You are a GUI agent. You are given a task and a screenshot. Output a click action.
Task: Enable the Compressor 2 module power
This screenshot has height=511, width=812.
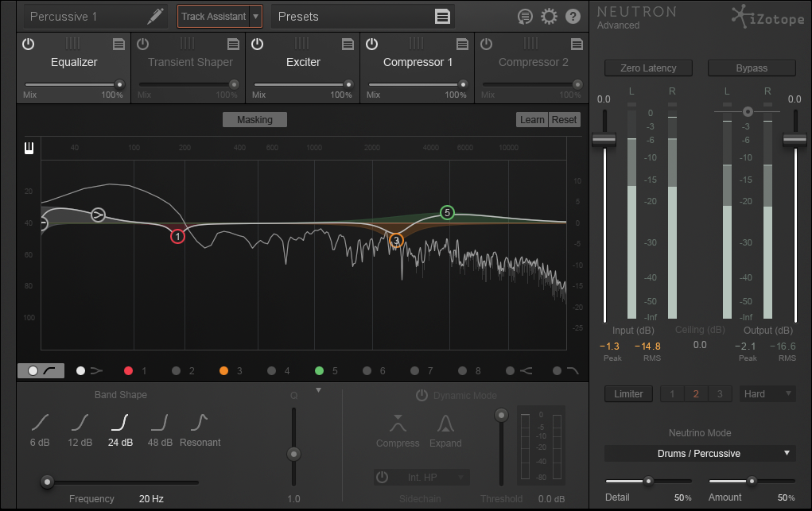point(486,44)
